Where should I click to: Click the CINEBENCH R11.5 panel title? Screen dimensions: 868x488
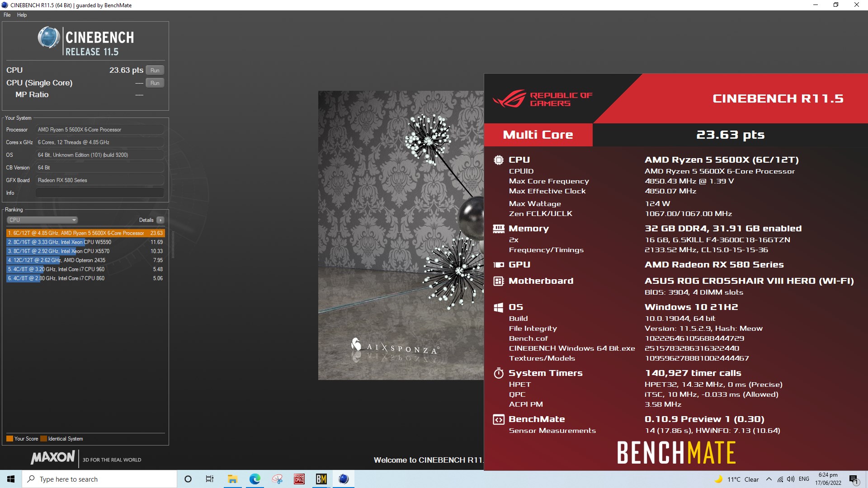(778, 99)
